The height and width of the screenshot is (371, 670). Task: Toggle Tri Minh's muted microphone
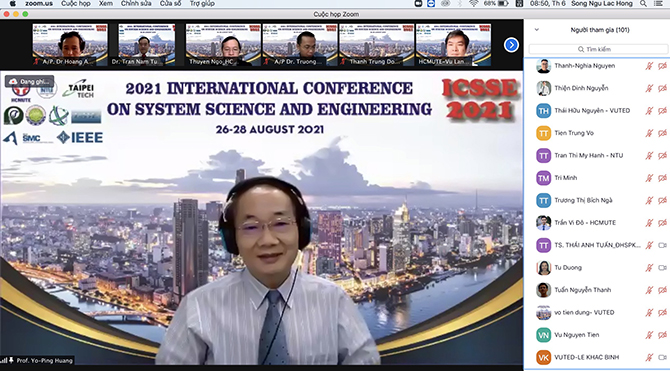point(649,178)
